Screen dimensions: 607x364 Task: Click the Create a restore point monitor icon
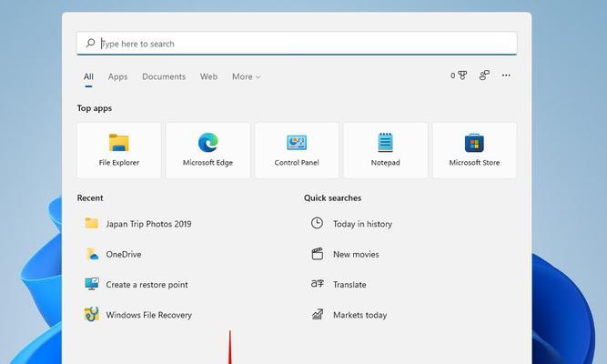click(x=92, y=284)
